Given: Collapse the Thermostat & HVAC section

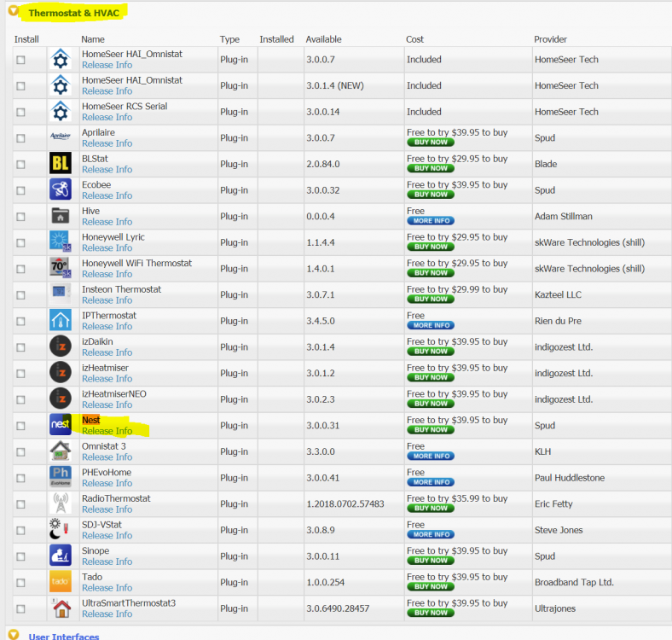Looking at the screenshot, I should coord(14,13).
